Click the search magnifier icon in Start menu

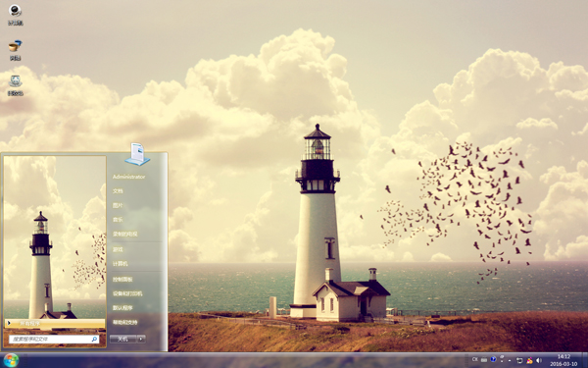(x=94, y=340)
